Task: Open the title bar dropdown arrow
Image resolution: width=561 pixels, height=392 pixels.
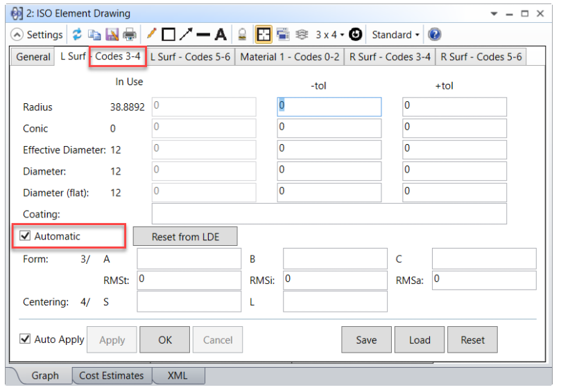Action: coord(494,14)
